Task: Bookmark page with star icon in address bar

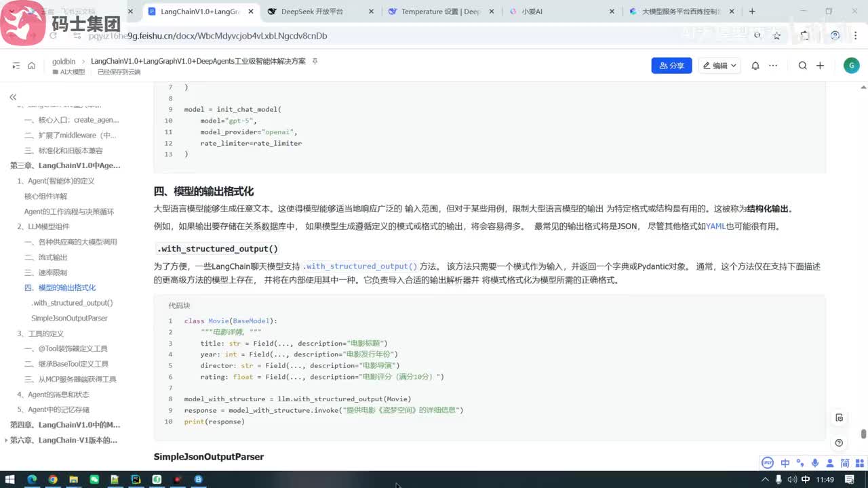Action: (777, 35)
